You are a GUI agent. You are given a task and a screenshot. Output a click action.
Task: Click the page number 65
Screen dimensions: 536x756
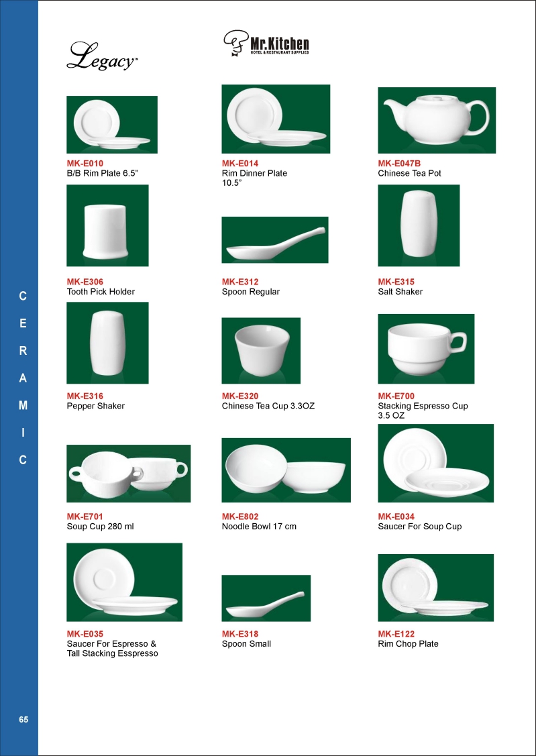(23, 720)
